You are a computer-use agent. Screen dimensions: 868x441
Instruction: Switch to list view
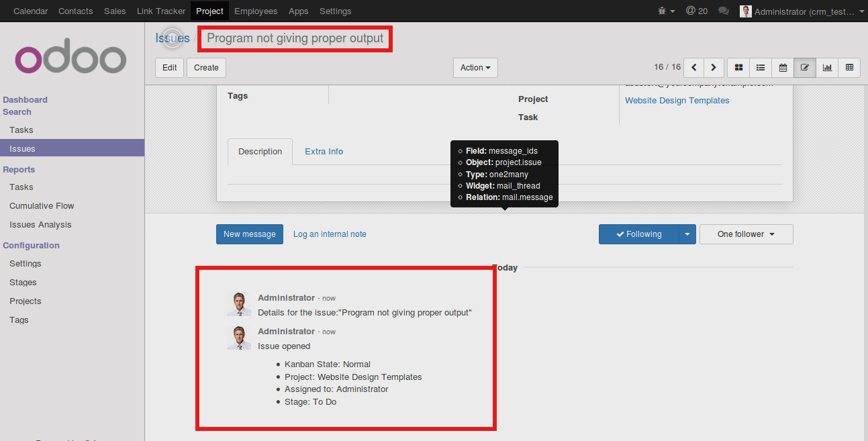(761, 67)
